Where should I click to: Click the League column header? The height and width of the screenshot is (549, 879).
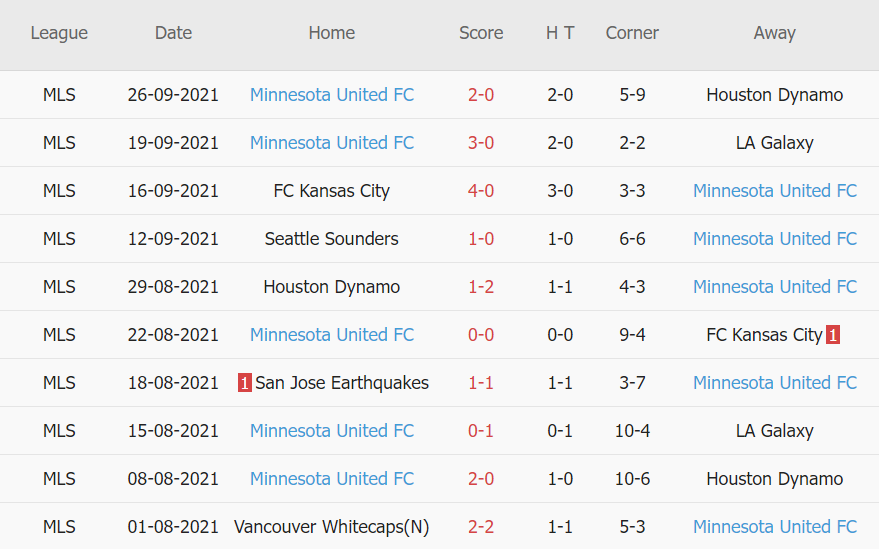(x=59, y=33)
